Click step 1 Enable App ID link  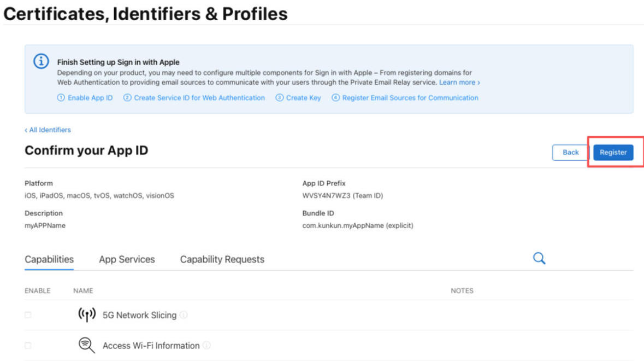85,98
